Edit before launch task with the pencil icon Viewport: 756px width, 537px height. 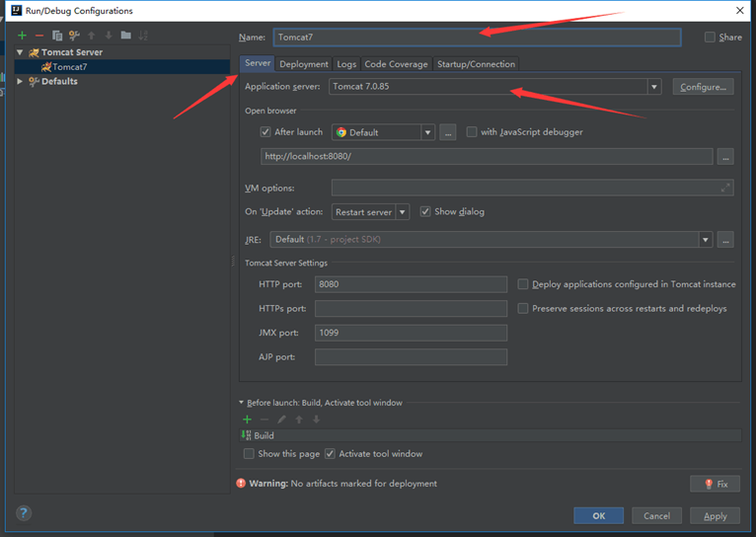[x=281, y=420]
